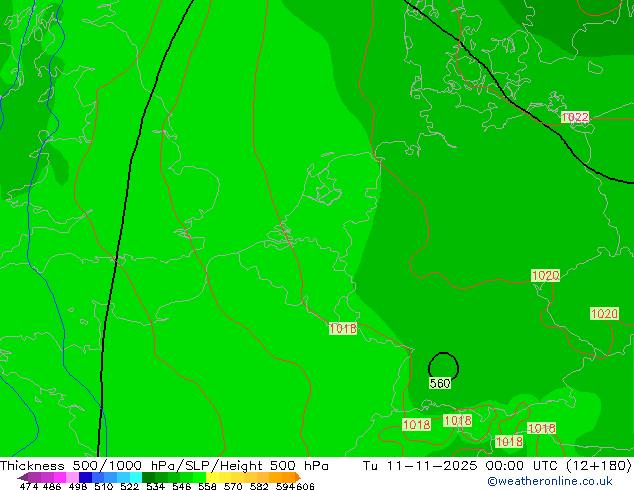This screenshot has height=490, width=634.
Task: Click the 510 legend value
Action: point(104,486)
